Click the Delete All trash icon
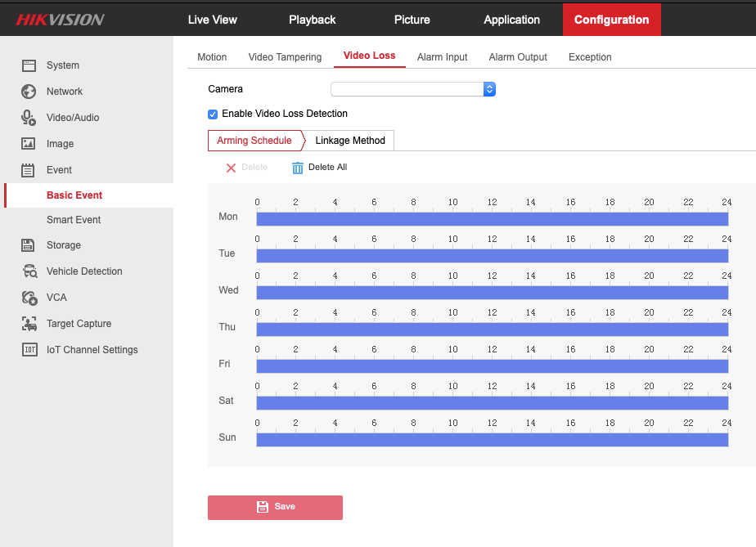 298,168
